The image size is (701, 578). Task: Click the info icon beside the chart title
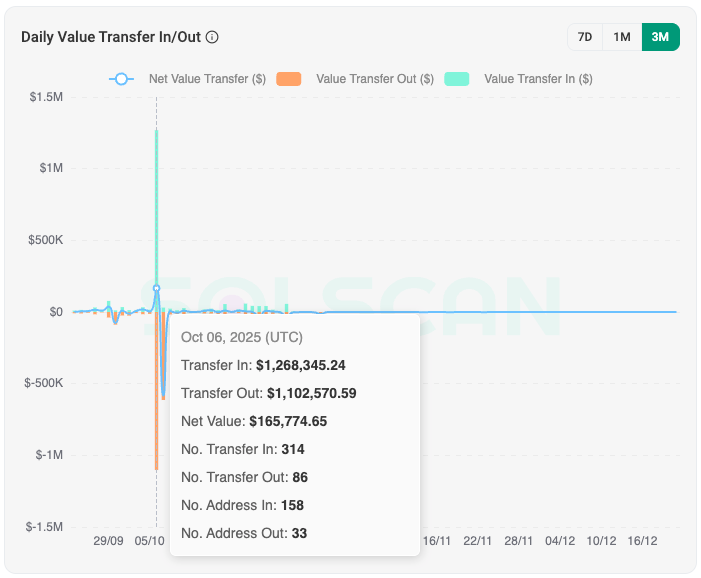pyautogui.click(x=212, y=37)
